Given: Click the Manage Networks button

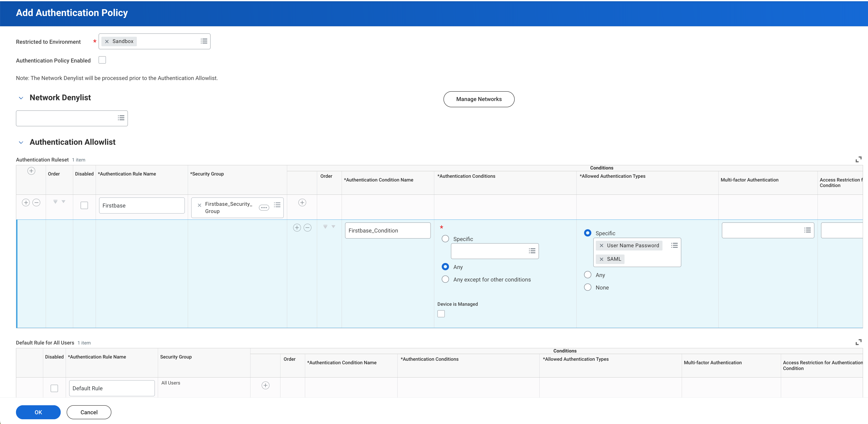Looking at the screenshot, I should 478,99.
